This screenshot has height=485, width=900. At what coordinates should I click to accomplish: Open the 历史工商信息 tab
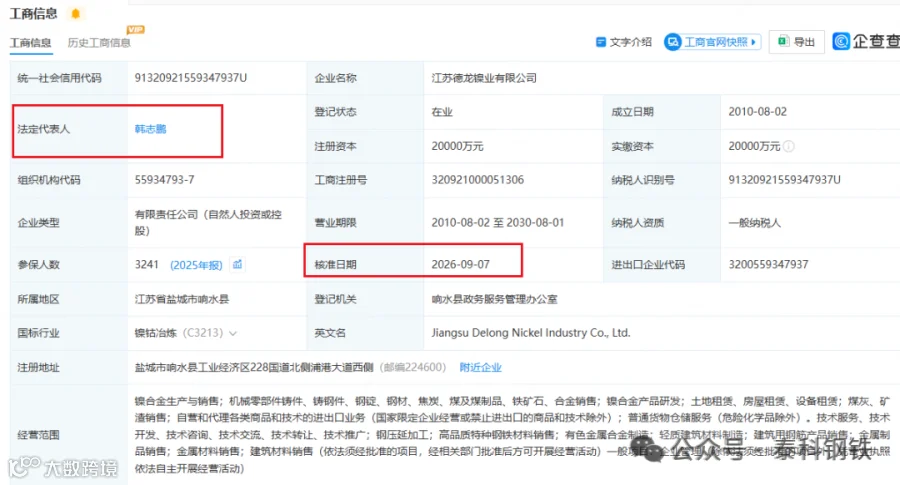[x=99, y=42]
